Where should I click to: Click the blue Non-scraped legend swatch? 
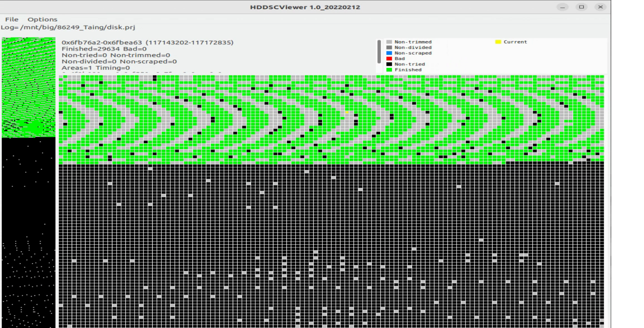pyautogui.click(x=389, y=53)
